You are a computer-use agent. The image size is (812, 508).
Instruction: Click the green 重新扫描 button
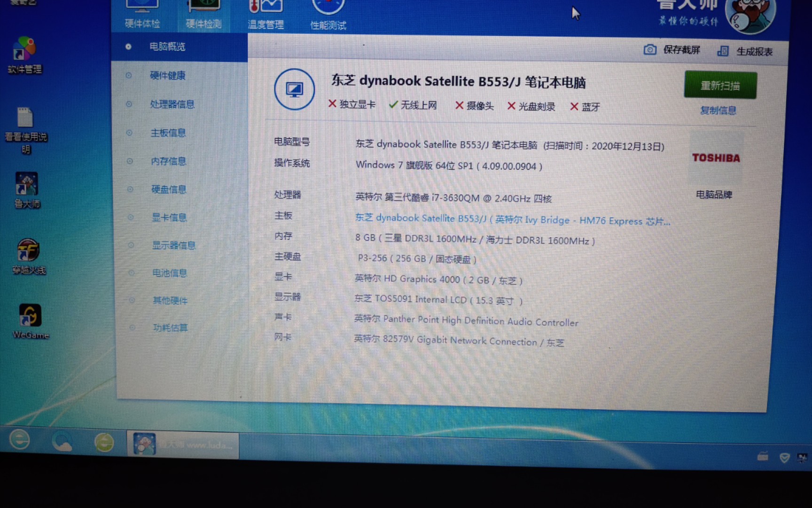tap(720, 85)
